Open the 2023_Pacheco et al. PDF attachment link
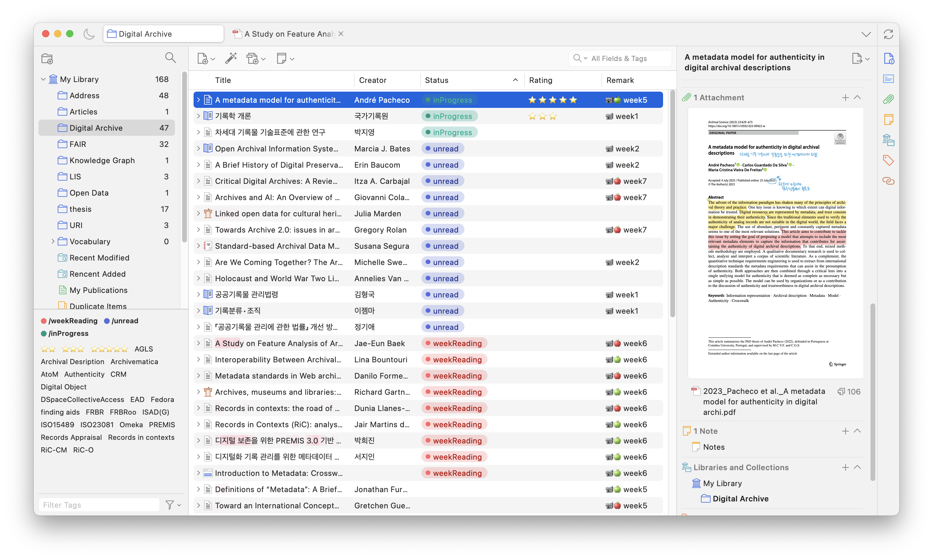Viewport: 933px width, 560px height. pyautogui.click(x=763, y=402)
